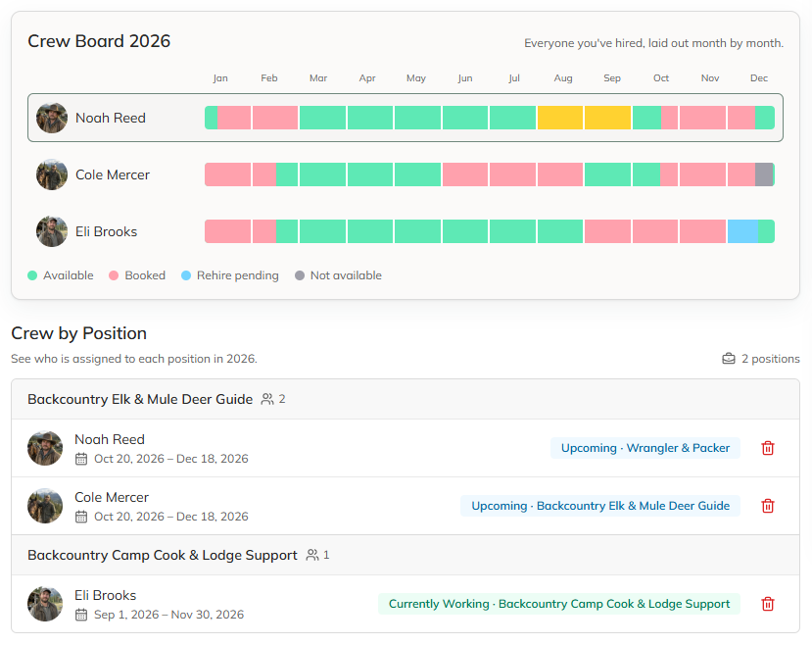Viewport: 812px width, 645px height.
Task: Click the briefcase icon beside 2 positions
Action: point(729,359)
